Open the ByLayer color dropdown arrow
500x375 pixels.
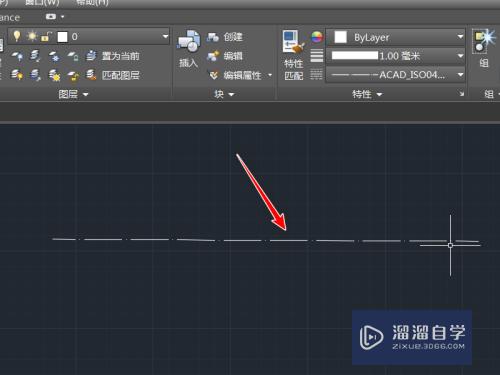(460, 37)
